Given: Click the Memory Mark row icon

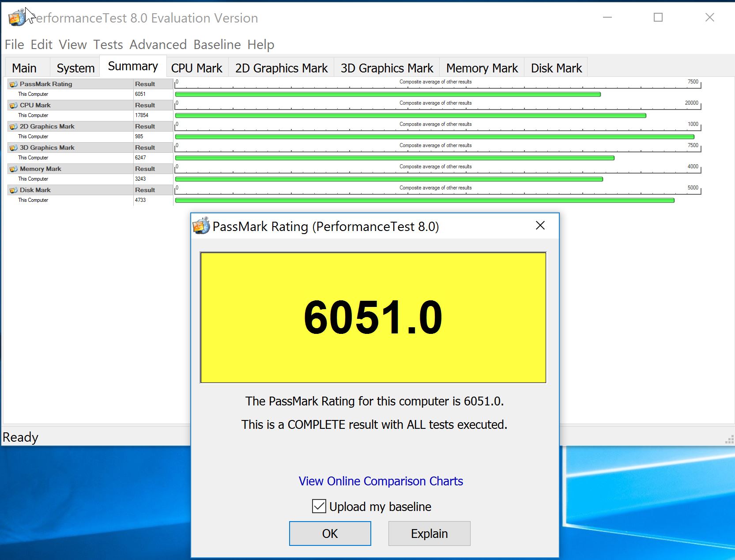Looking at the screenshot, I should (14, 169).
